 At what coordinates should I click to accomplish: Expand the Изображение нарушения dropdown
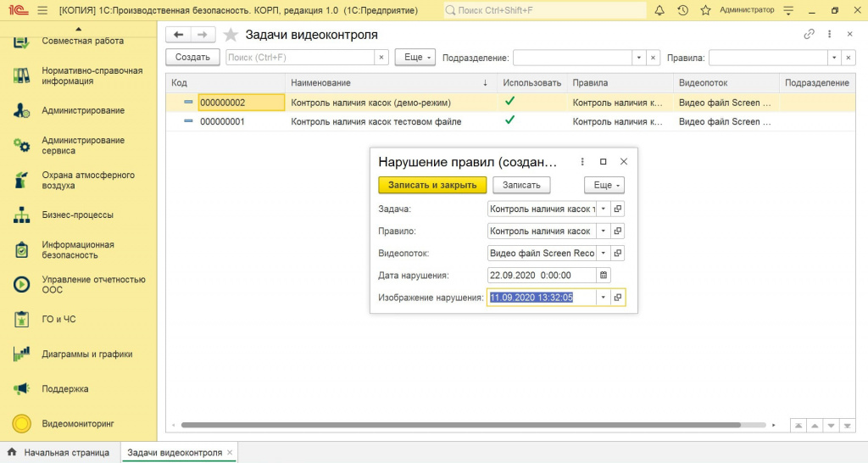[x=604, y=298]
